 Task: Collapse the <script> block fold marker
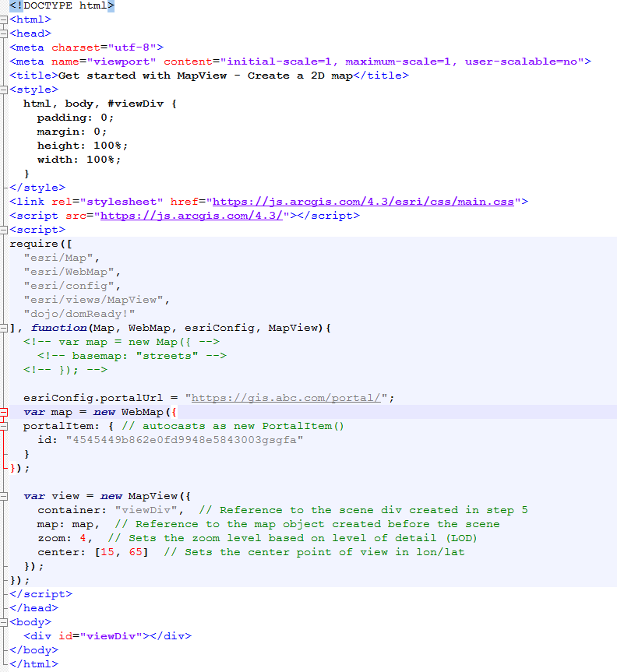4,230
